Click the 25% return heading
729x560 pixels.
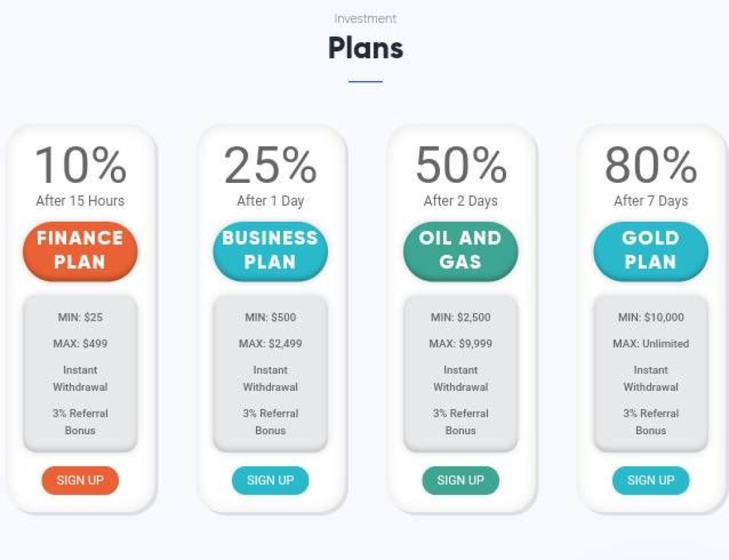pyautogui.click(x=270, y=165)
